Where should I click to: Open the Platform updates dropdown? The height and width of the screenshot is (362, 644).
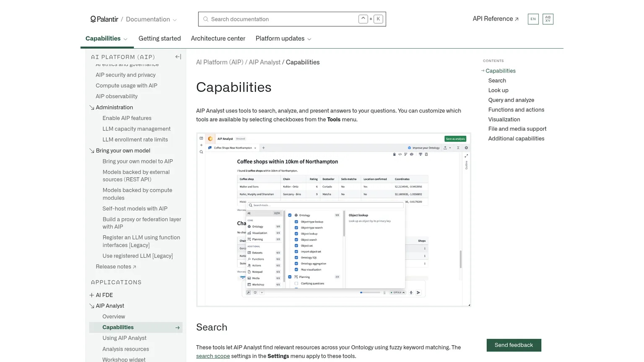coord(283,39)
